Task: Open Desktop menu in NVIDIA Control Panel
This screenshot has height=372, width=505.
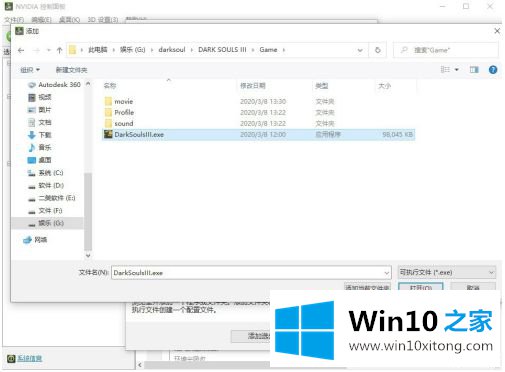Action: click(69, 20)
